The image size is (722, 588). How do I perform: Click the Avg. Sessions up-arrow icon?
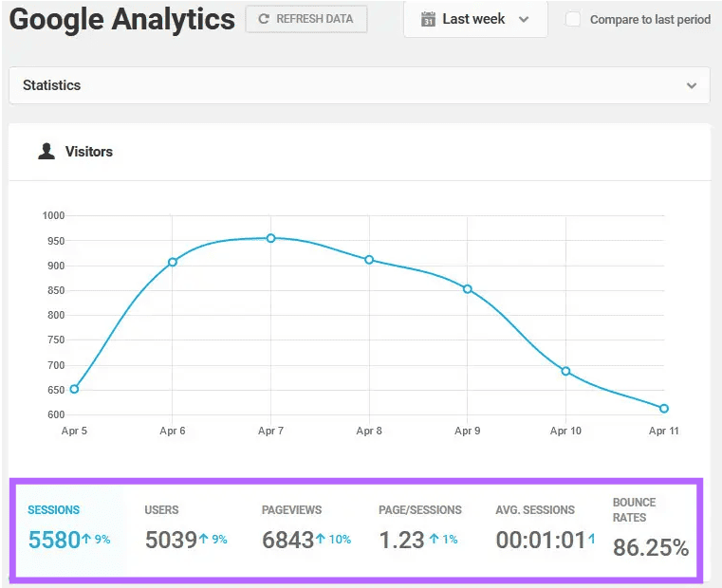pos(592,539)
